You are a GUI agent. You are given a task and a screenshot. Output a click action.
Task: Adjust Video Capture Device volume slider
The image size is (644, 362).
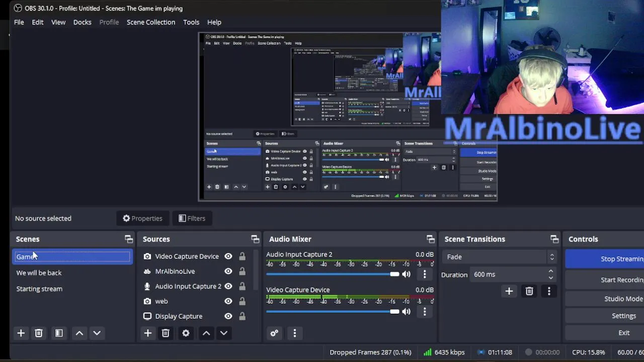point(333,311)
